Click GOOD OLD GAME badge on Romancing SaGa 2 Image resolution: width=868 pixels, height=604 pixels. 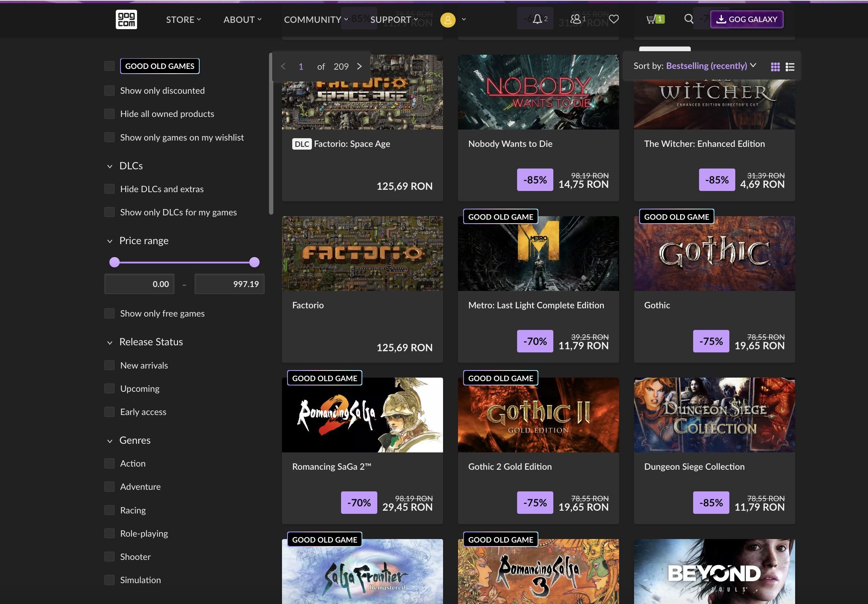(x=325, y=378)
